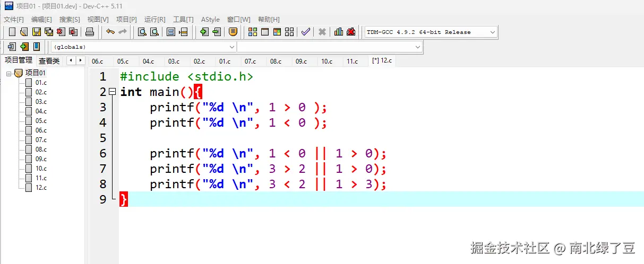The height and width of the screenshot is (264, 644).
Task: Click the Add to project plus icon
Action: click(x=204, y=32)
